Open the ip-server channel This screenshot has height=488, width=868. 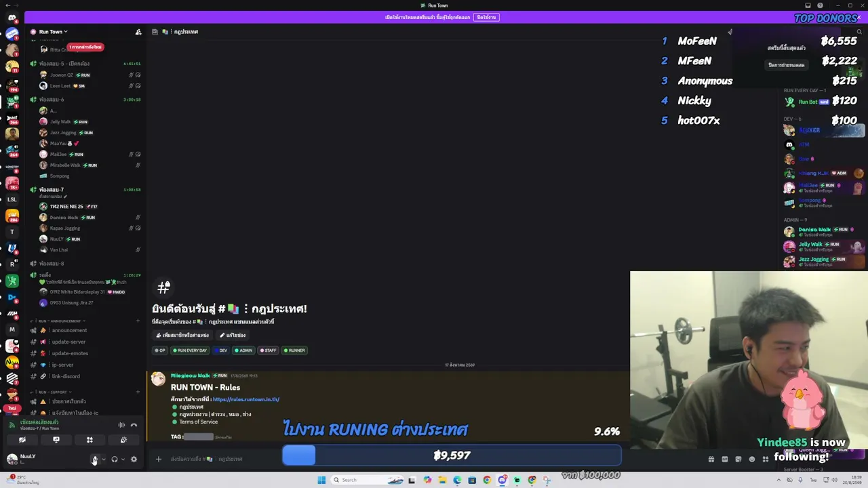tap(85, 365)
